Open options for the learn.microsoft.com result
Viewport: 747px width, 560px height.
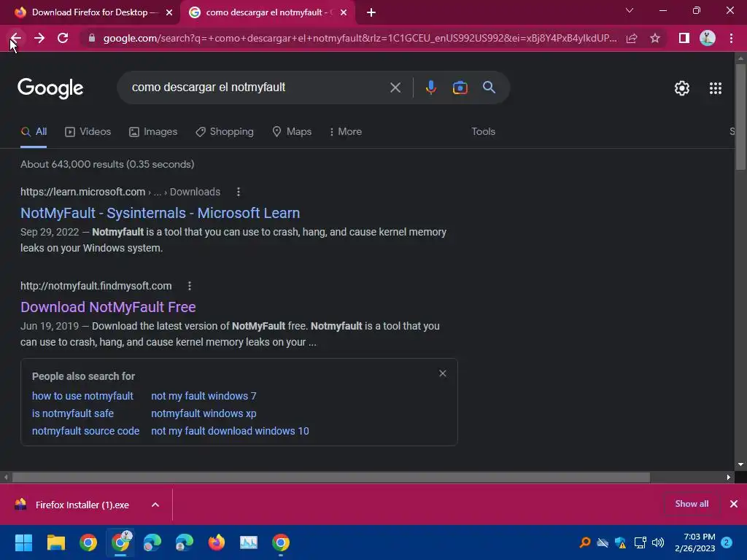239,192
